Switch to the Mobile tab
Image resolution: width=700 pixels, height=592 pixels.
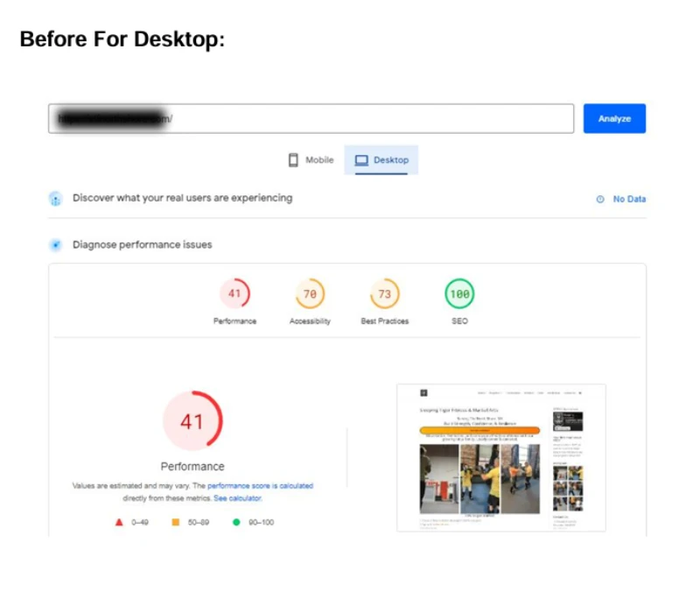[x=311, y=160]
